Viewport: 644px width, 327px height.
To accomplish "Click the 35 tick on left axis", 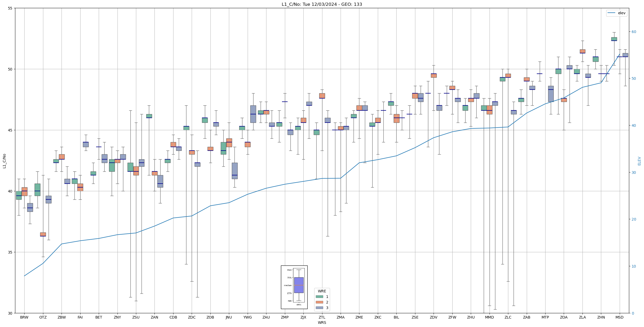I will (x=10, y=252).
